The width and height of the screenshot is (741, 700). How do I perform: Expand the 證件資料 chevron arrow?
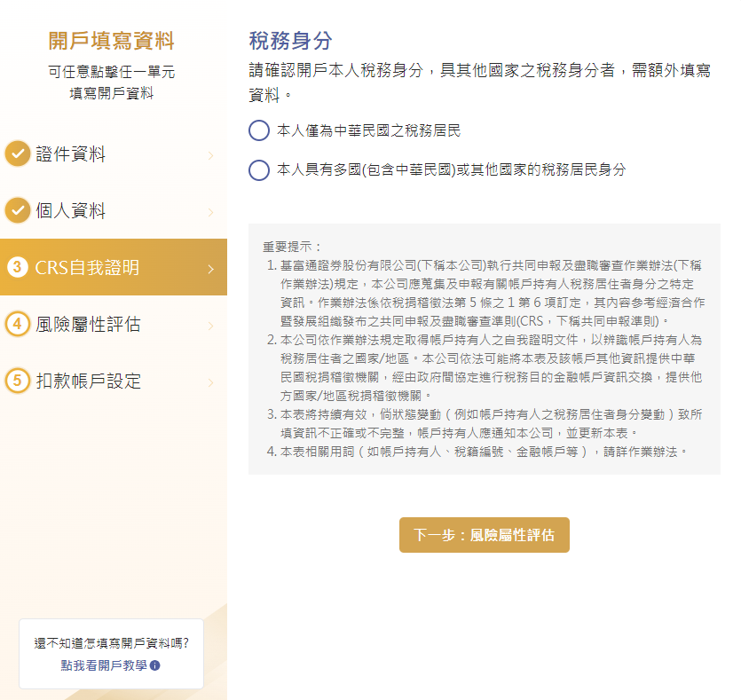211,155
